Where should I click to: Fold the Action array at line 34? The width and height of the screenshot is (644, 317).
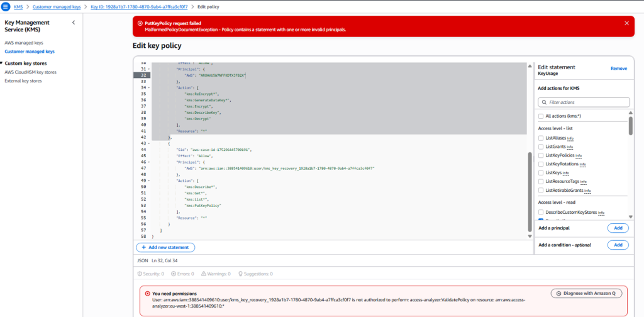(x=150, y=87)
